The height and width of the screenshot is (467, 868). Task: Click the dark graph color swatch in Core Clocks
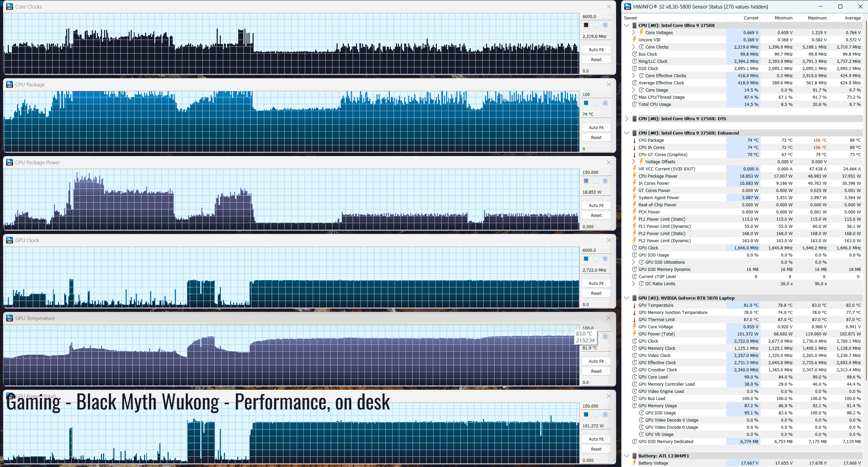(586, 25)
